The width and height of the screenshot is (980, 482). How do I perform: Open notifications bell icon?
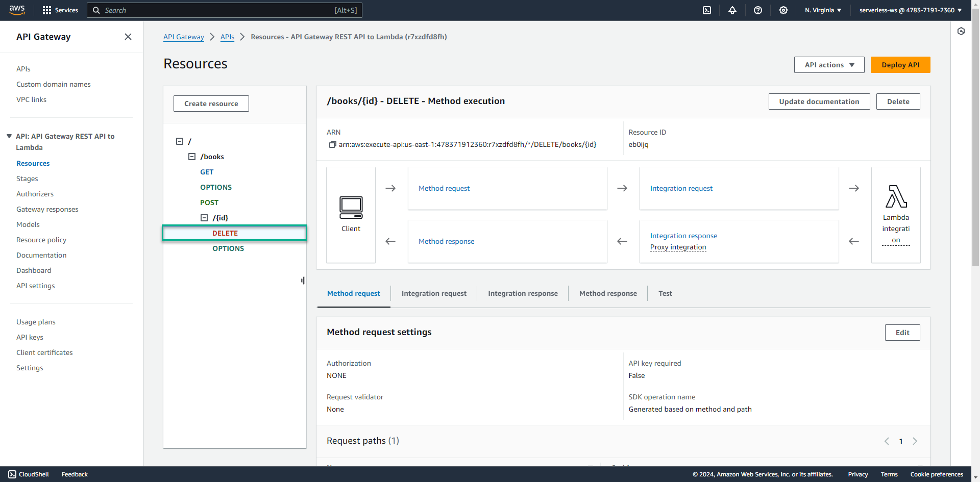pyautogui.click(x=732, y=10)
